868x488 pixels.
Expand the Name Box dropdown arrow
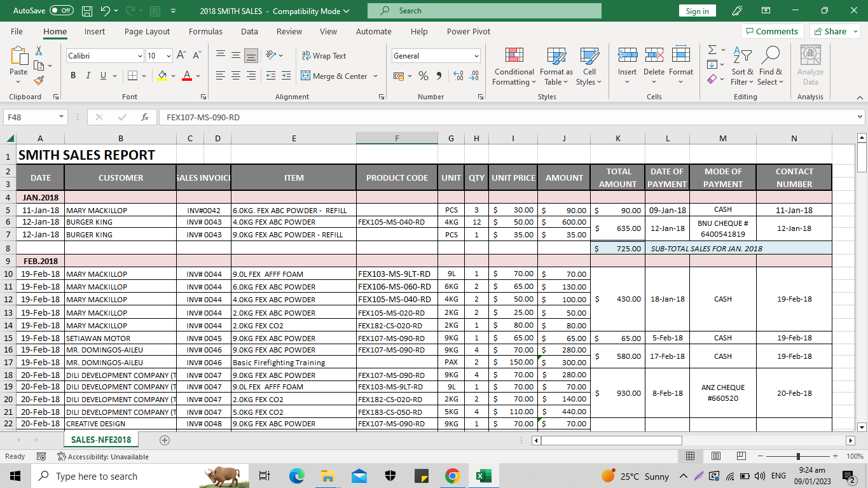[61, 117]
